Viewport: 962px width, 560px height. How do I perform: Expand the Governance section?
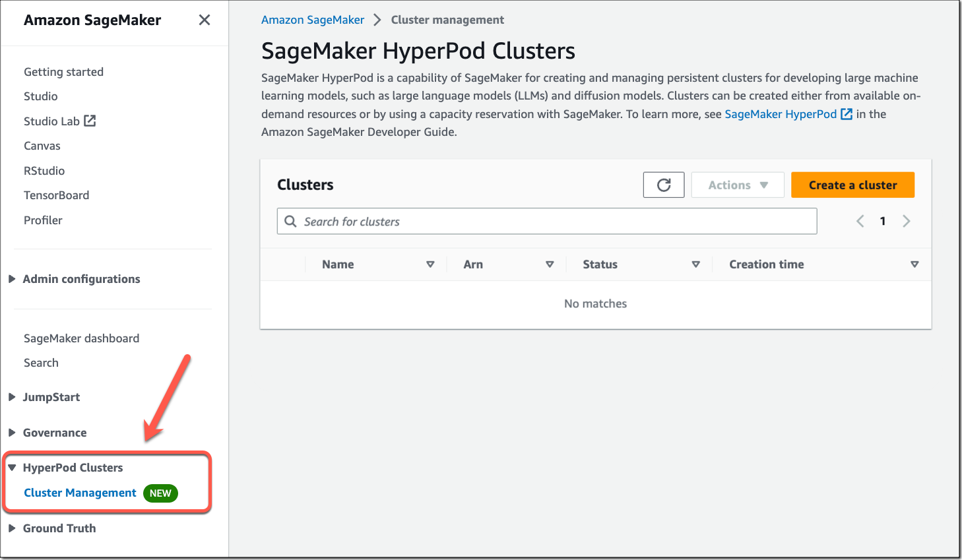click(12, 433)
